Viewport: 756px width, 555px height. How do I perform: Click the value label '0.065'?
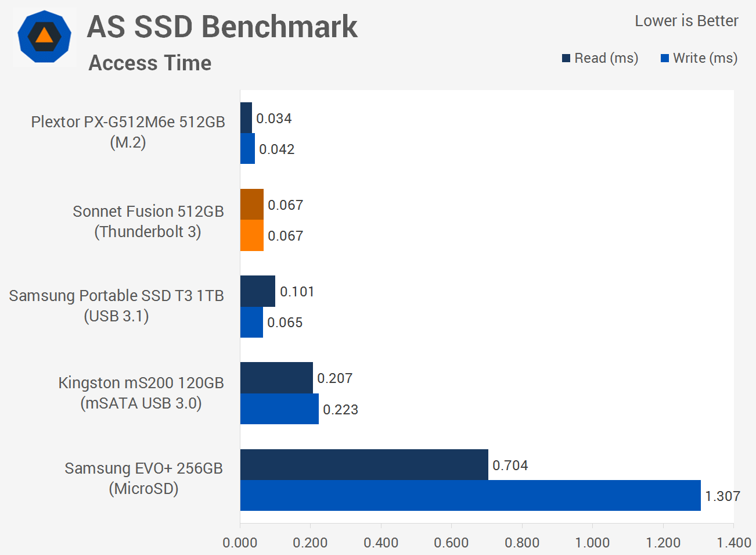(x=285, y=323)
